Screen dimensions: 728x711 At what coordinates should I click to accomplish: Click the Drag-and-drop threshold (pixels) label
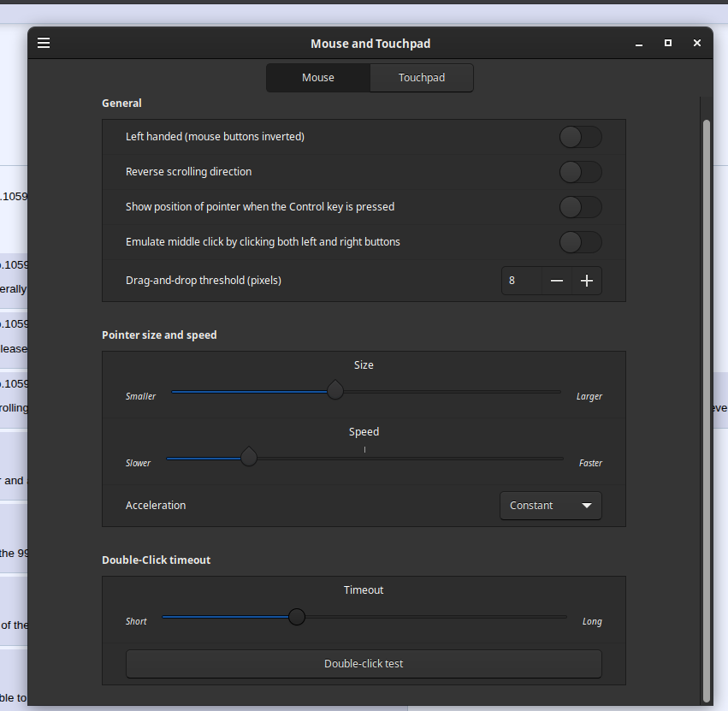tap(204, 281)
